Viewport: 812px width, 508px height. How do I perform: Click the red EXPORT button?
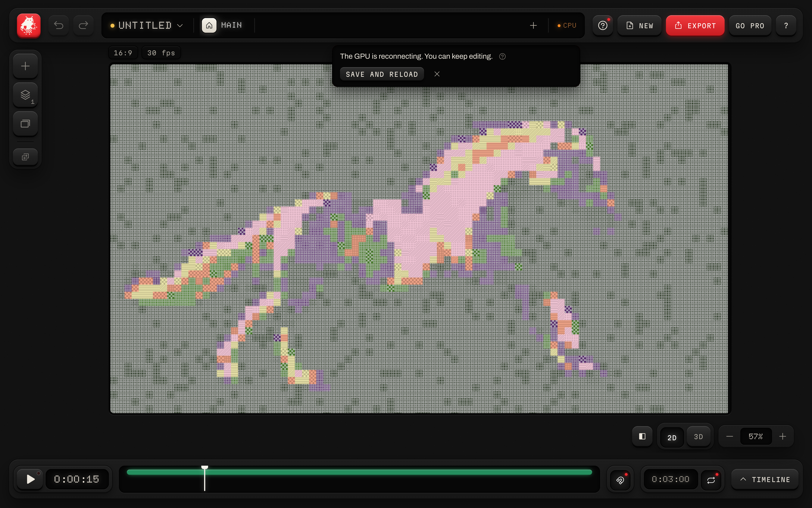[695, 26]
